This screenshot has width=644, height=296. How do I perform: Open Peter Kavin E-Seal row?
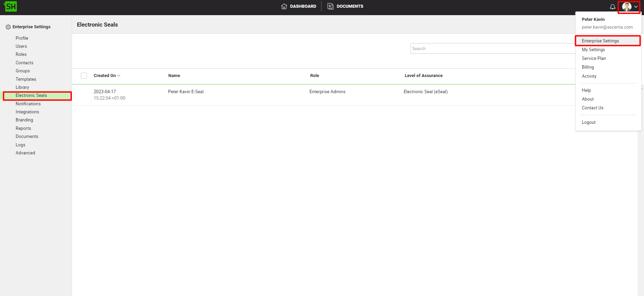pyautogui.click(x=186, y=92)
